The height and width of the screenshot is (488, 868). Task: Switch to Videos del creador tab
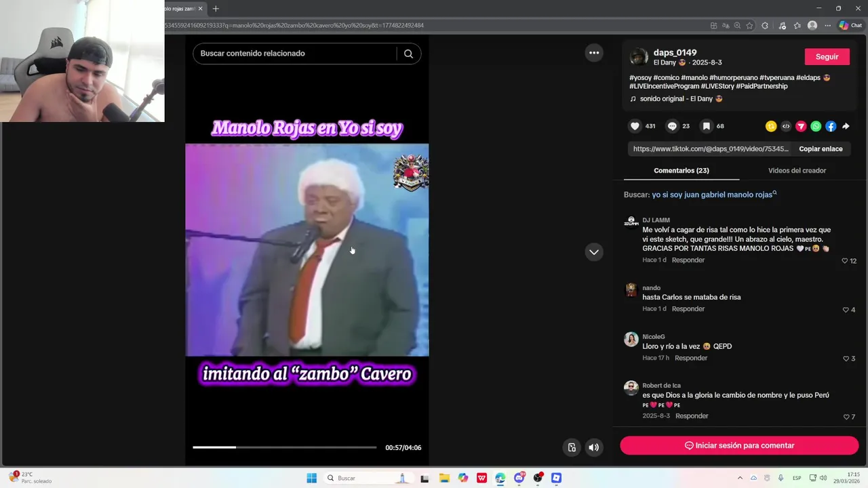click(x=797, y=171)
